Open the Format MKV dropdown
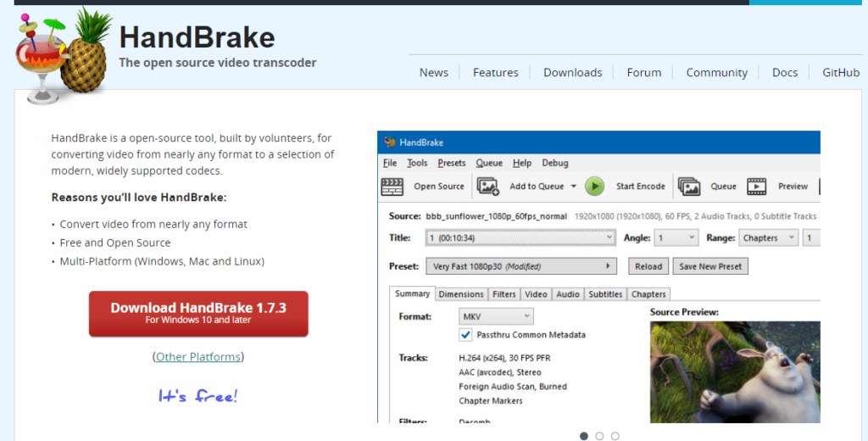This screenshot has width=868, height=441. point(496,316)
